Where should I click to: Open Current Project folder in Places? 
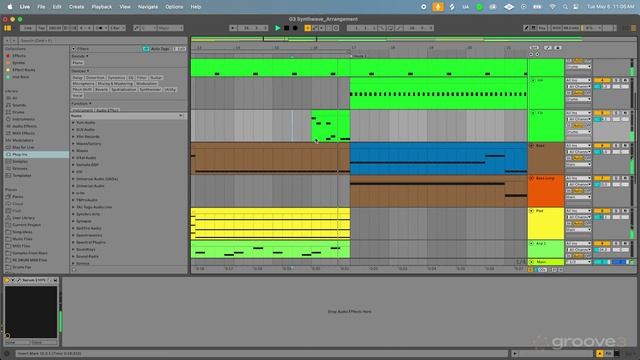(x=25, y=225)
